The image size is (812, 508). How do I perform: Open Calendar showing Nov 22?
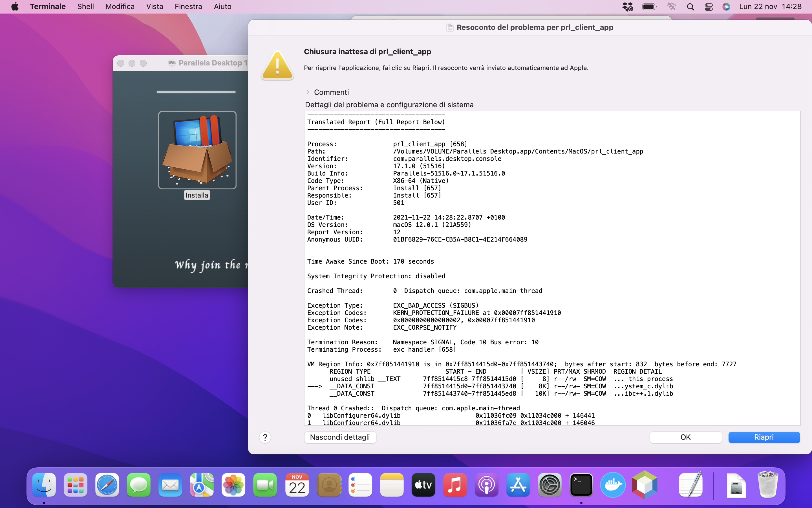pyautogui.click(x=297, y=485)
